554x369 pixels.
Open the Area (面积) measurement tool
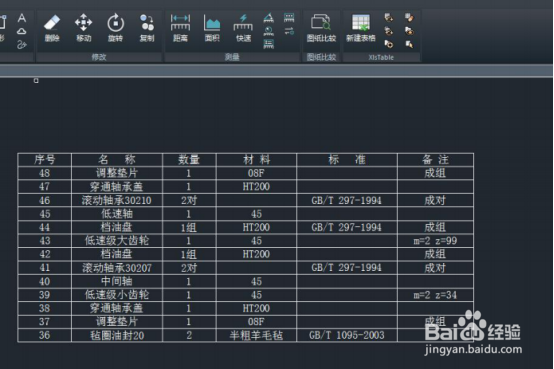[212, 28]
